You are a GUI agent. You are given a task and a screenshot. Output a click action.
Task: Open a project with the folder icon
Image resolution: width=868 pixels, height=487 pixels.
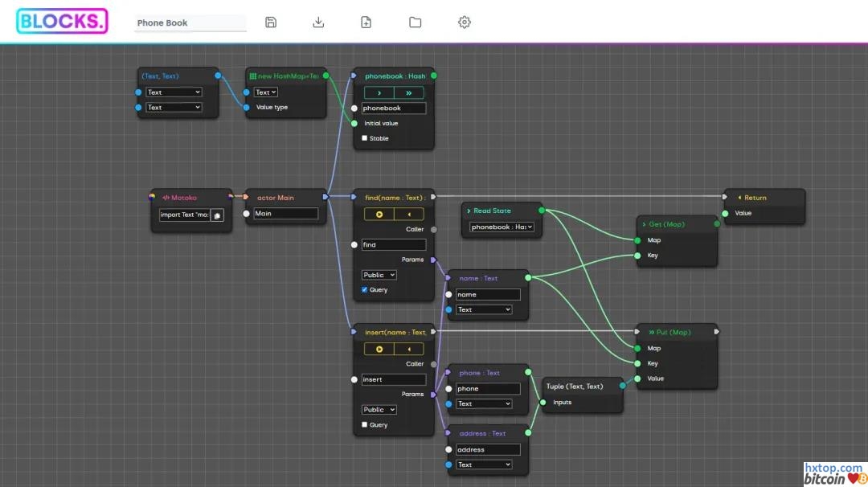click(x=415, y=23)
